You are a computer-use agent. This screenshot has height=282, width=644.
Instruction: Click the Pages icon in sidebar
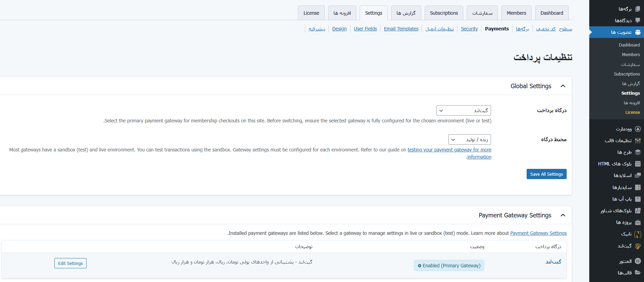point(637,9)
